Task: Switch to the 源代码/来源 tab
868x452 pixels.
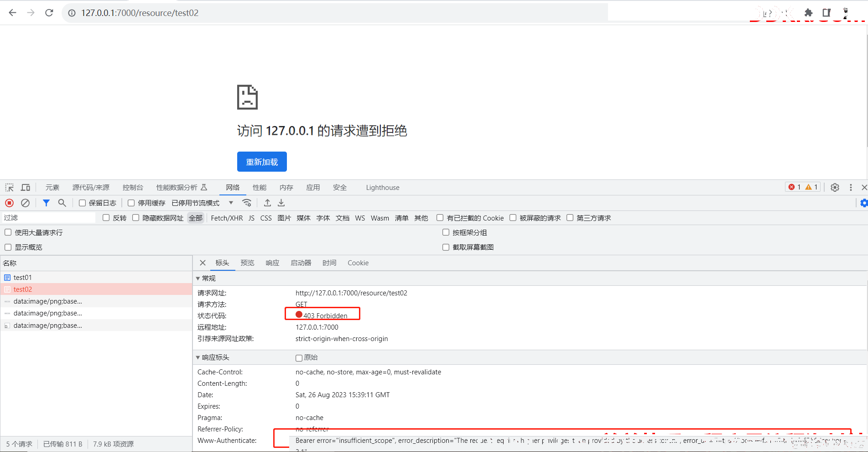Action: (x=91, y=188)
